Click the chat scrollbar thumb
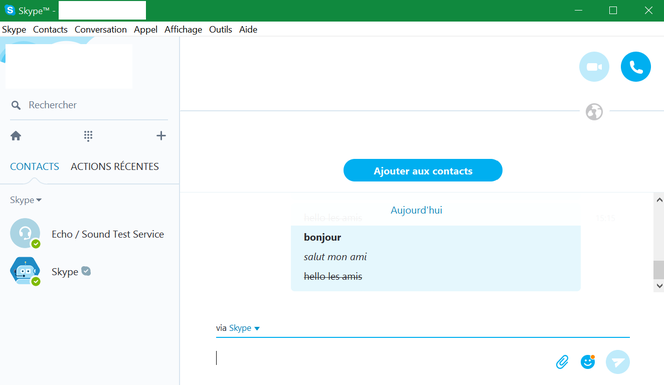 659,270
